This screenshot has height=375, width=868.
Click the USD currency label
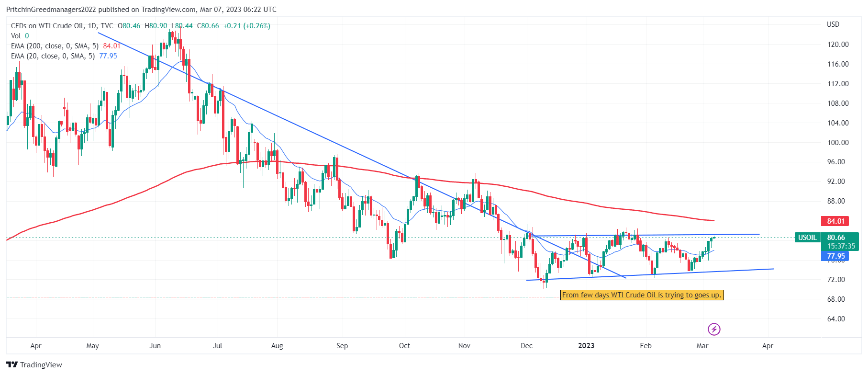coord(833,24)
